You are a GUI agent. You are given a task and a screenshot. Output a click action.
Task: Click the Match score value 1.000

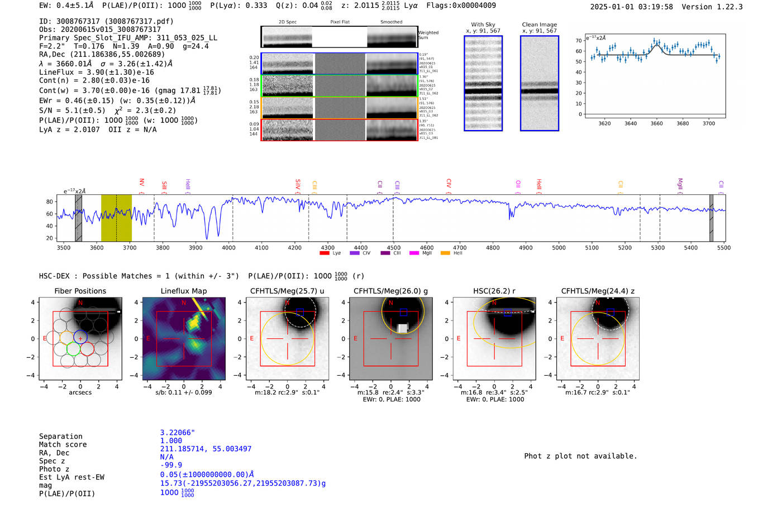click(x=171, y=440)
